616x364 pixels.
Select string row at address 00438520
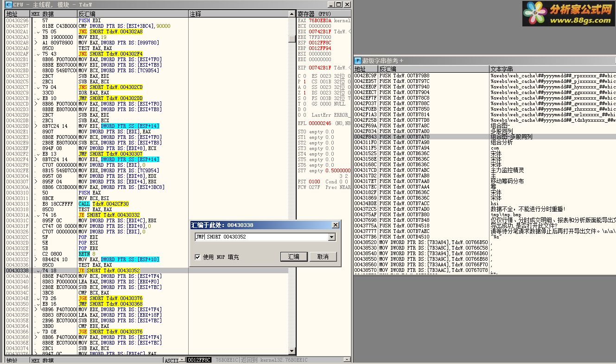[485, 242]
